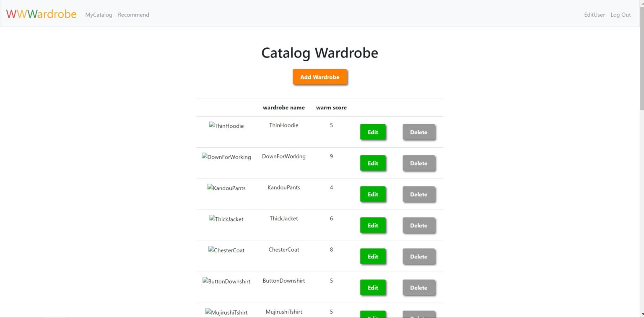Open the ThickJacket thumbnail
Screen dimensions: 644x318
click(x=226, y=219)
